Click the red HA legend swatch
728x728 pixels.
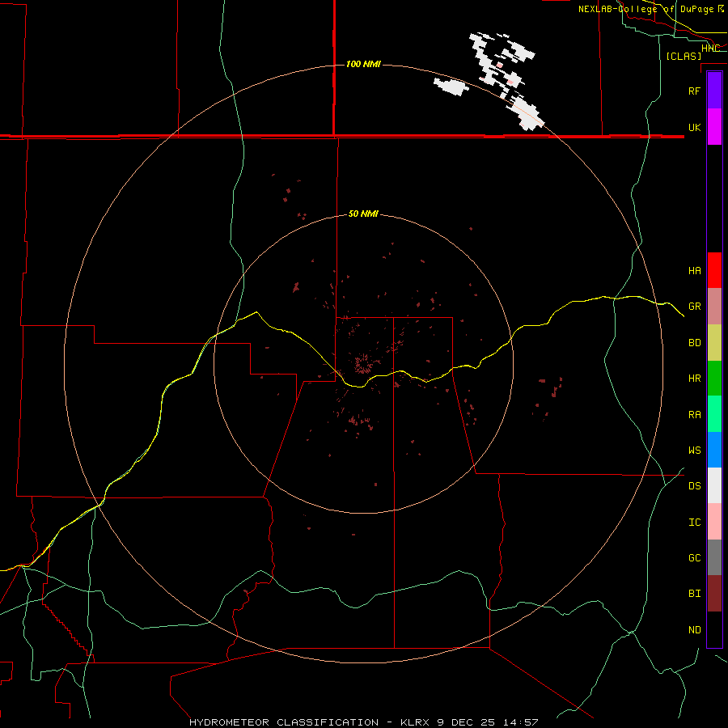714,270
